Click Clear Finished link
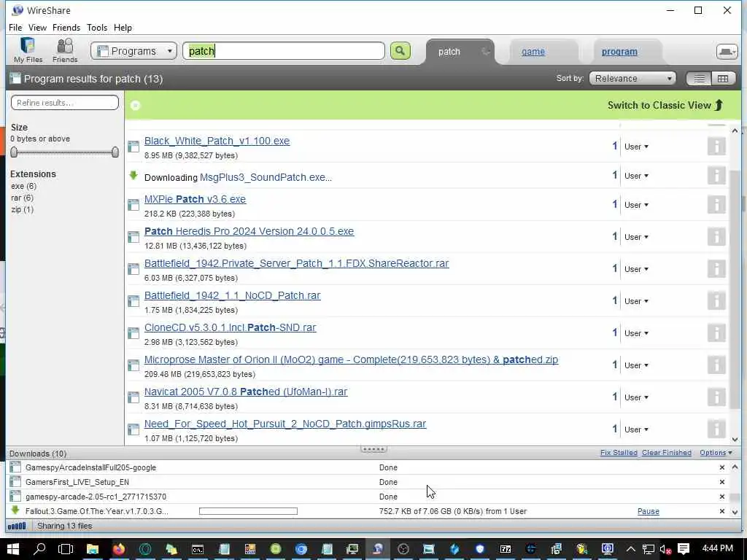747x560 pixels. pyautogui.click(x=666, y=453)
